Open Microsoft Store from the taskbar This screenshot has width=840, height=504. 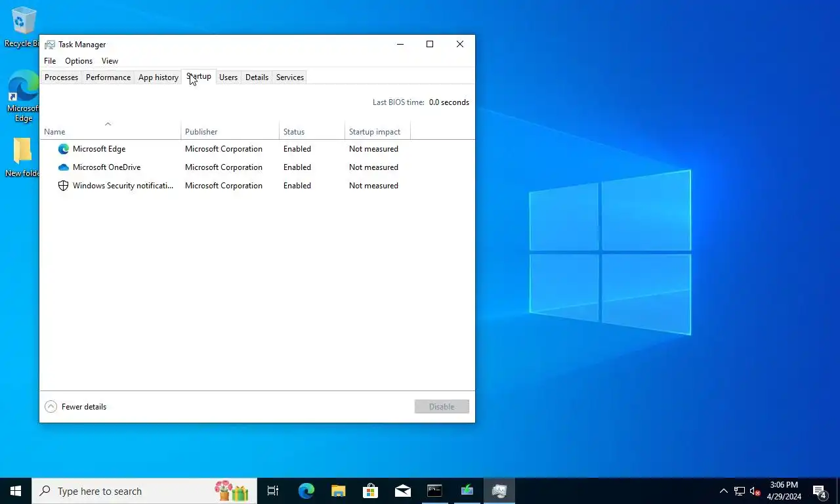[371, 491]
